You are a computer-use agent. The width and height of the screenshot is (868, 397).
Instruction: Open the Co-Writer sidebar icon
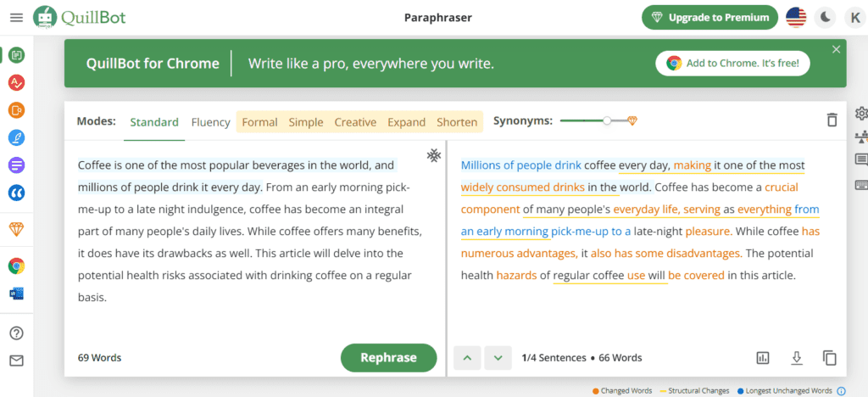click(x=17, y=137)
